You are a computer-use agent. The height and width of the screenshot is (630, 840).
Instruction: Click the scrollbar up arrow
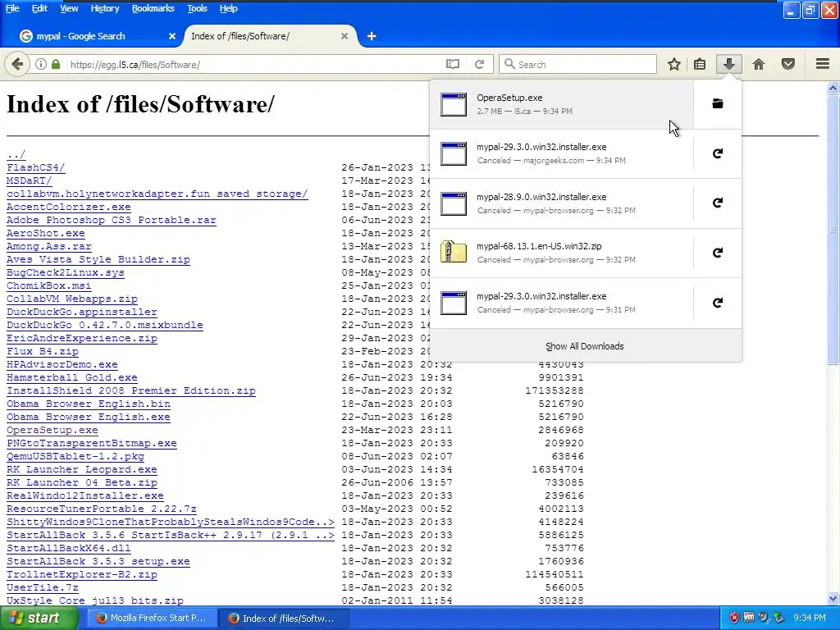pyautogui.click(x=833, y=88)
